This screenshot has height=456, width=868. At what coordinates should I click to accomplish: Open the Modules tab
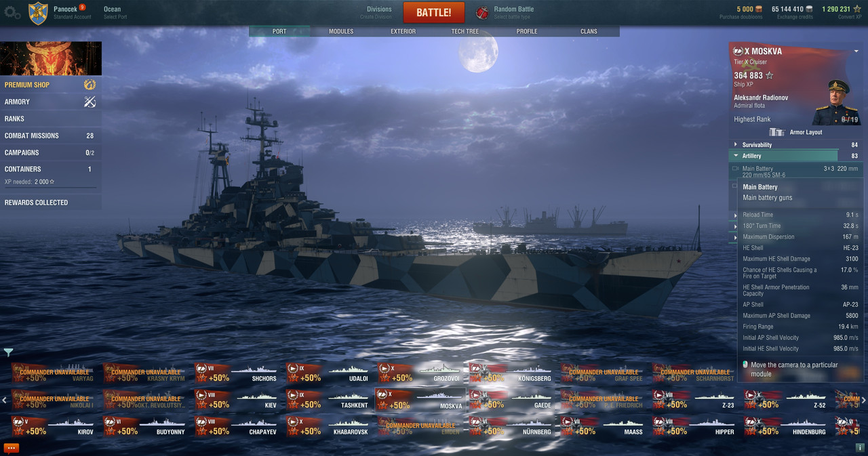(341, 31)
